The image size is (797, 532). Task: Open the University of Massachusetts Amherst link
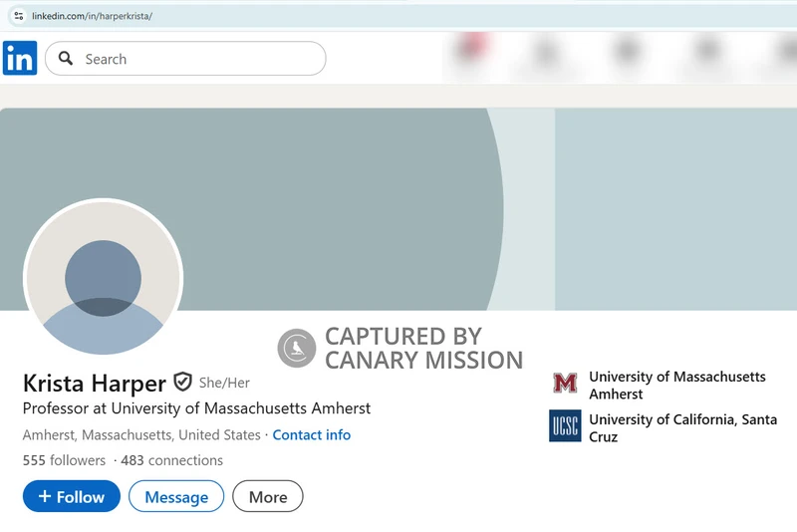677,386
